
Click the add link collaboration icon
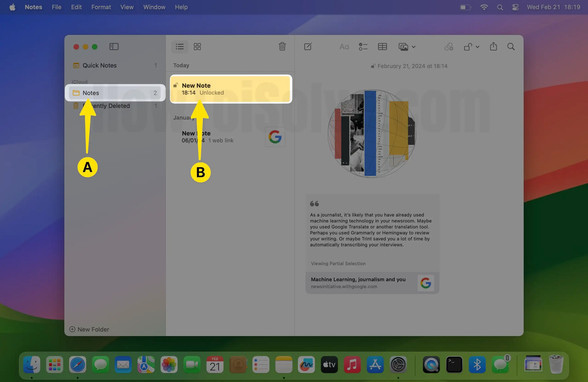coord(448,47)
